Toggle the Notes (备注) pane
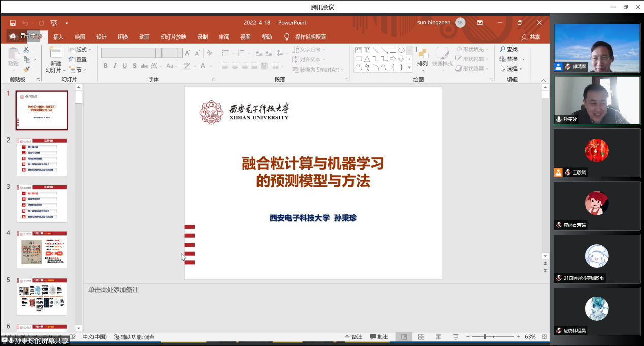 [353, 337]
